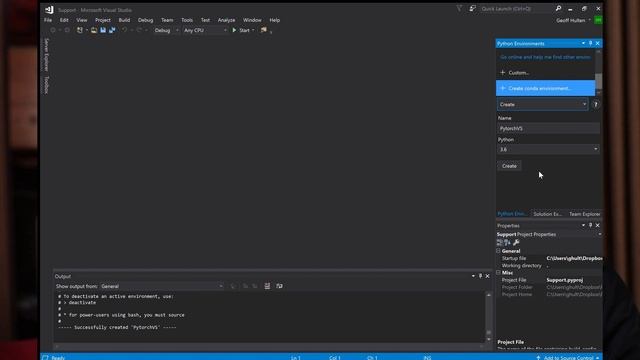The width and height of the screenshot is (640, 360).
Task: Open the Debug menu
Action: point(146,20)
